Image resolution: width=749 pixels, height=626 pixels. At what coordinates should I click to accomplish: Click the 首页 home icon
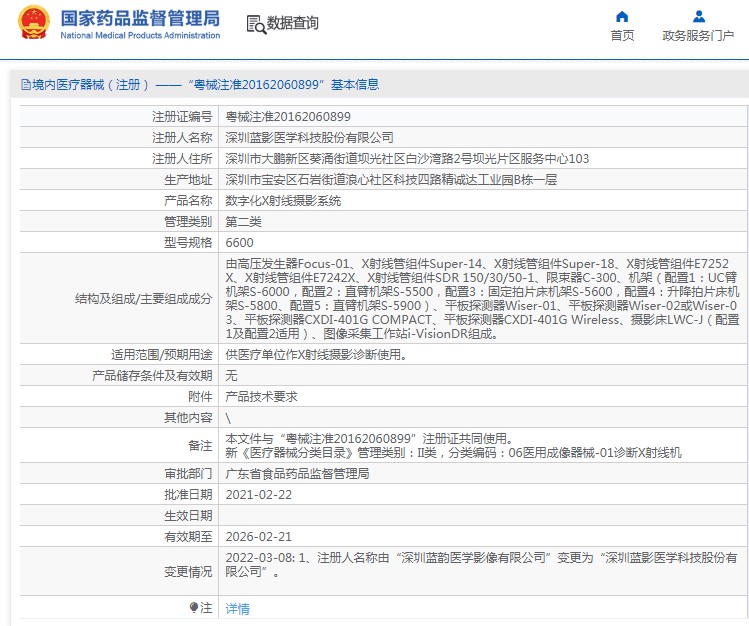(x=622, y=17)
